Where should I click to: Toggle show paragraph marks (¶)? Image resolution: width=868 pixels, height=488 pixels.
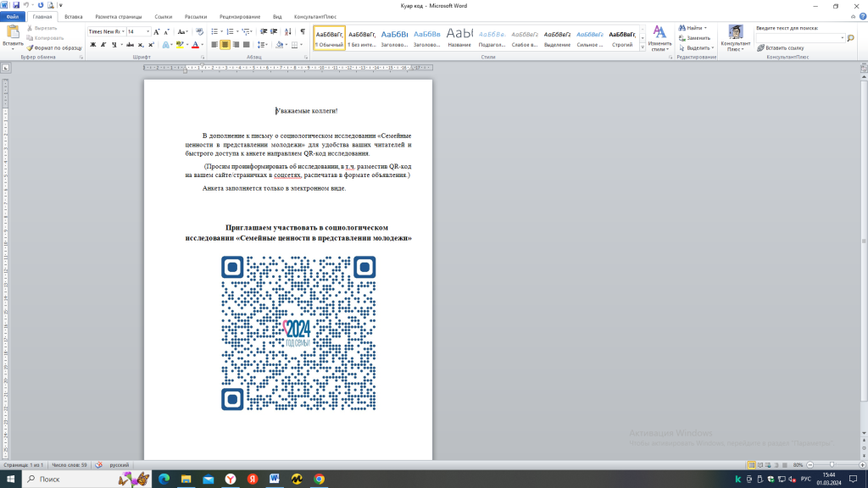(x=303, y=31)
